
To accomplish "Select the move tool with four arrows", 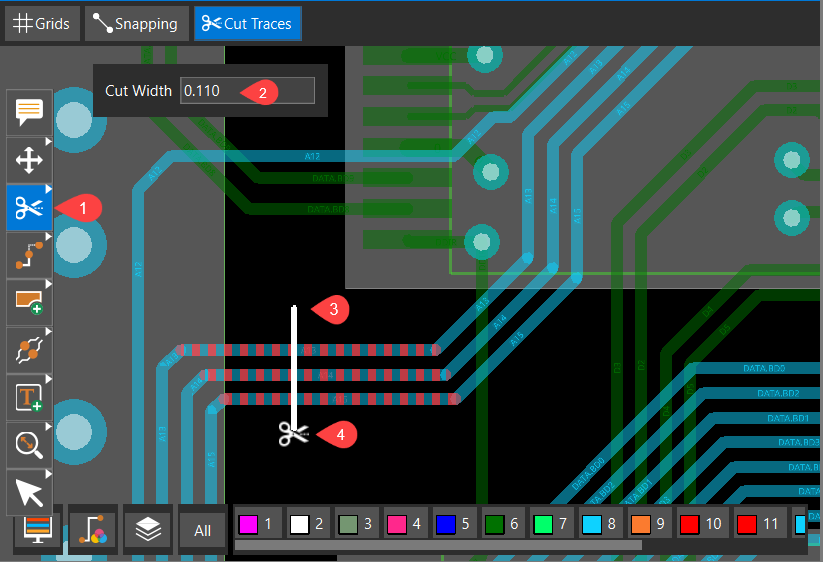I will click(x=29, y=160).
